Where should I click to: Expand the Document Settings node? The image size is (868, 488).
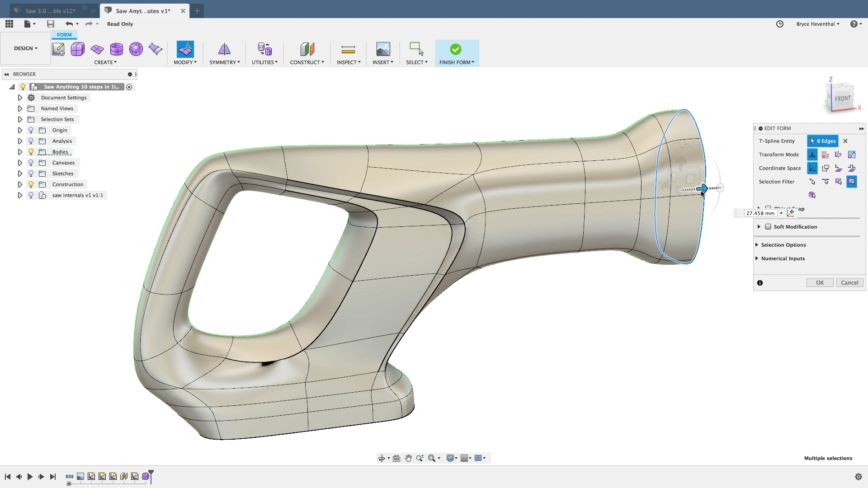[x=20, y=98]
